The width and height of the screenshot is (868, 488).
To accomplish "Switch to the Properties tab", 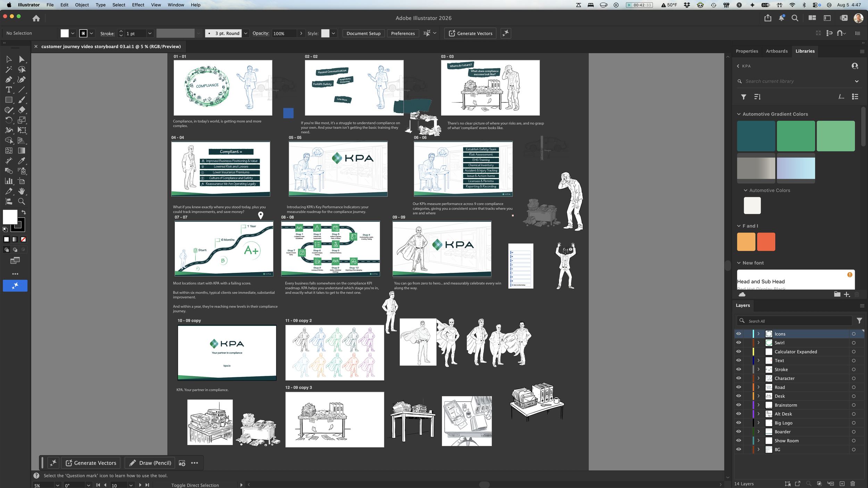I will coord(747,51).
